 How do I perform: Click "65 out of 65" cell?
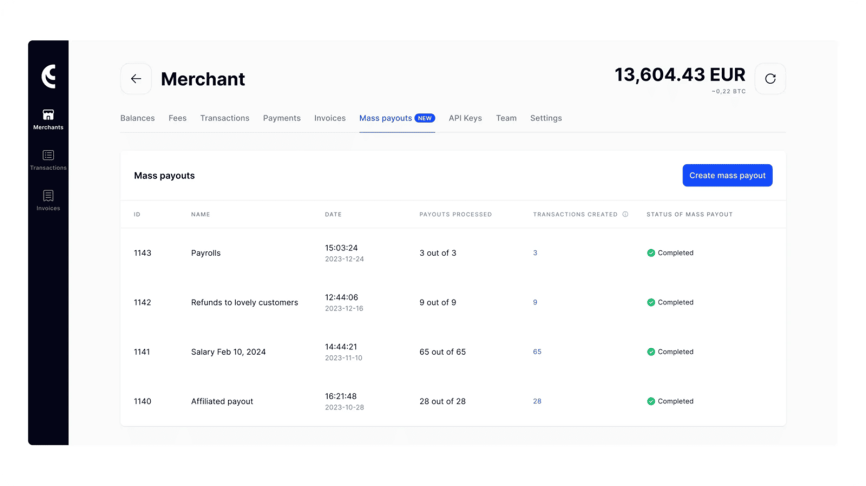click(442, 352)
